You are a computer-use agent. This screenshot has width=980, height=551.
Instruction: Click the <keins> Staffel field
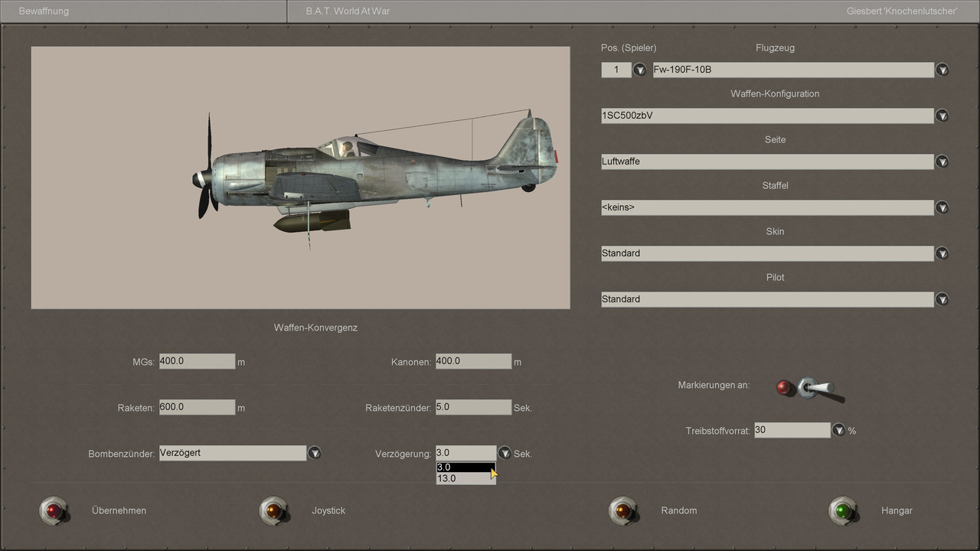767,207
